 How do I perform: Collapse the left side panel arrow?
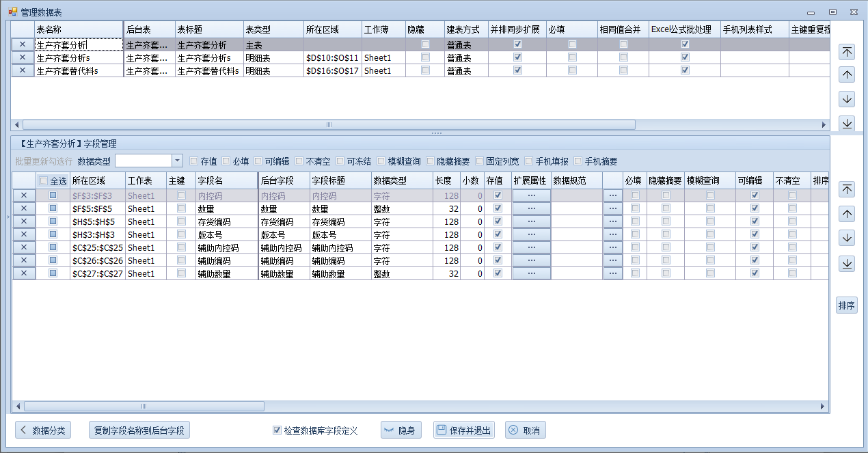[8, 217]
